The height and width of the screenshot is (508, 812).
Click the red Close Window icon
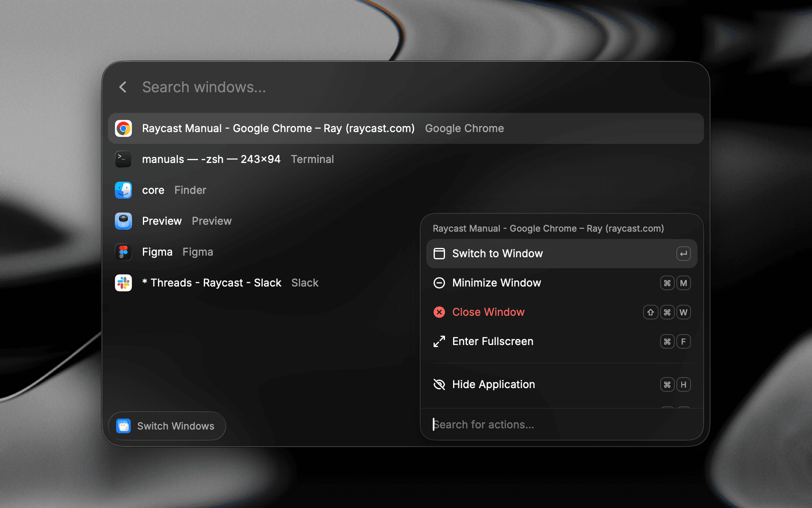(439, 312)
